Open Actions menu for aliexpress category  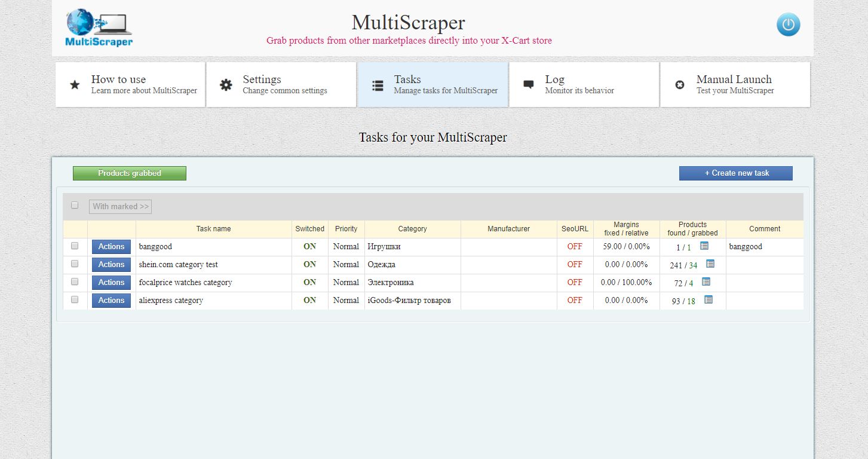(111, 301)
